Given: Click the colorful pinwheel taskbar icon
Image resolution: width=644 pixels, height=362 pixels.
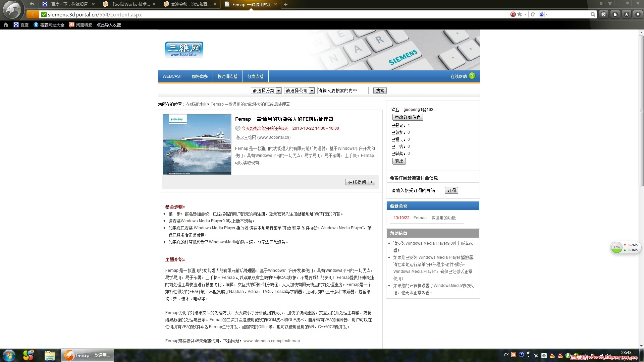Looking at the screenshot, I should 28,355.
